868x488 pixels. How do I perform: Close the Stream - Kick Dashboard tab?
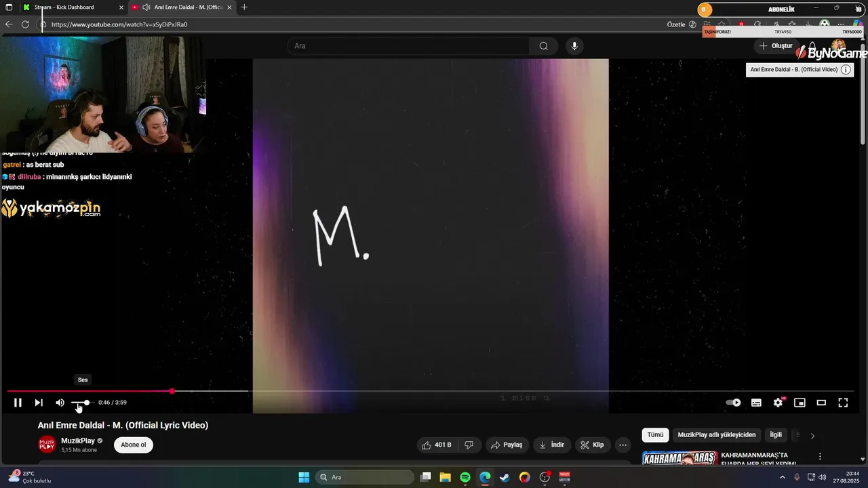pyautogui.click(x=121, y=7)
